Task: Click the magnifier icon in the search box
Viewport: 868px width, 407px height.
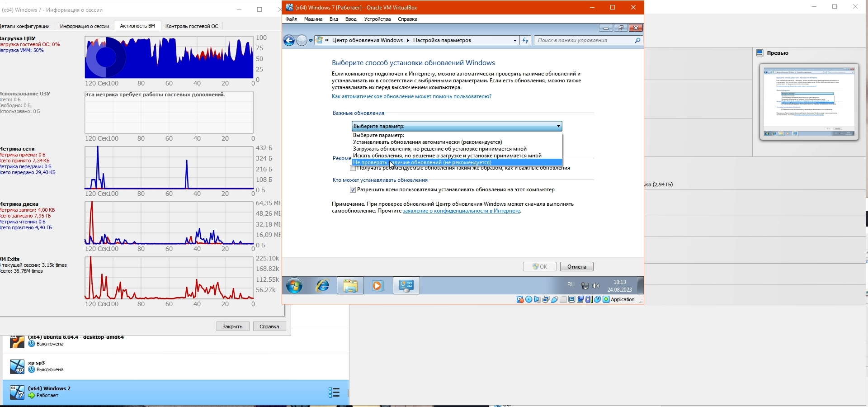Action: pyautogui.click(x=637, y=40)
